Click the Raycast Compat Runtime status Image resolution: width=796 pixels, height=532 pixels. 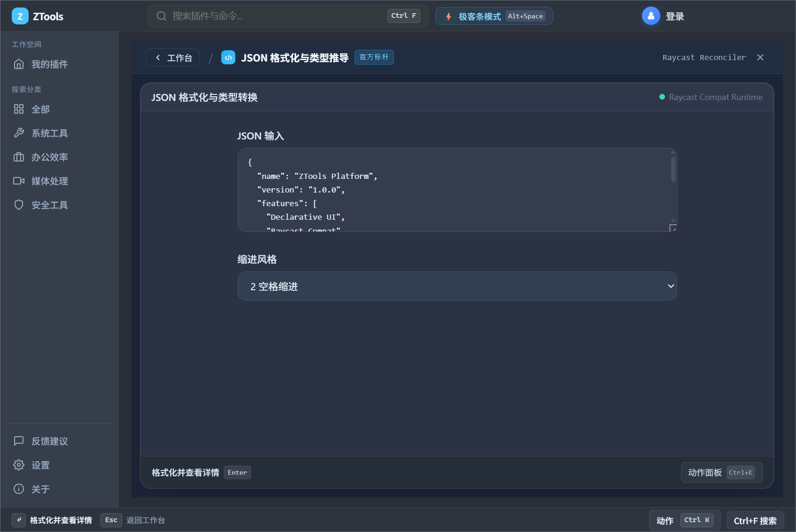click(x=711, y=97)
